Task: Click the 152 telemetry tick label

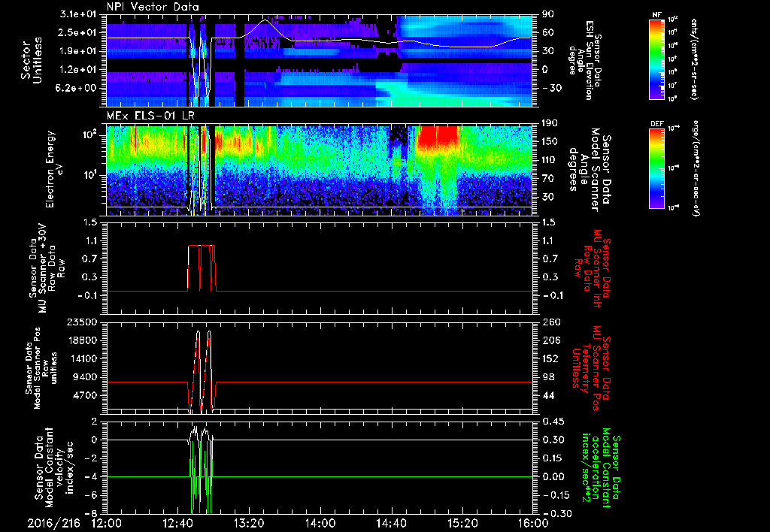Action: click(550, 358)
